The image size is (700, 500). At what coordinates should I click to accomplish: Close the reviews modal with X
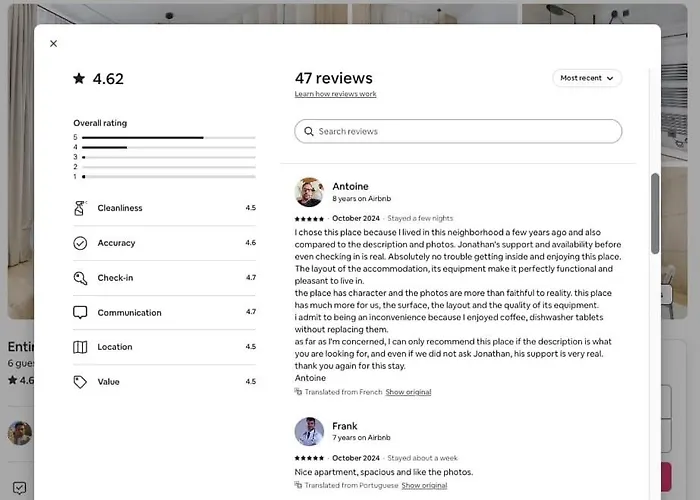tap(53, 44)
